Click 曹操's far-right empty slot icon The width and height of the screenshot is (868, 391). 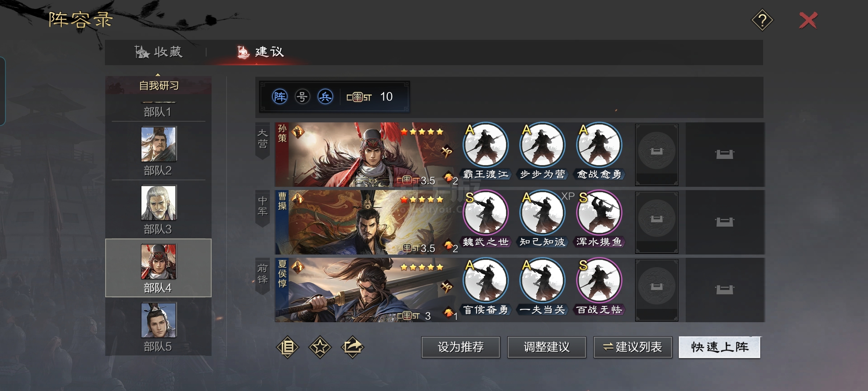[x=724, y=222]
